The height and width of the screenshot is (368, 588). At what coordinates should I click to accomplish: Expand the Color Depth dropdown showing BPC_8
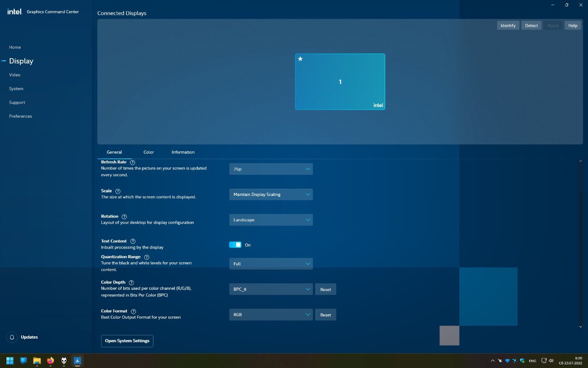[x=271, y=289]
